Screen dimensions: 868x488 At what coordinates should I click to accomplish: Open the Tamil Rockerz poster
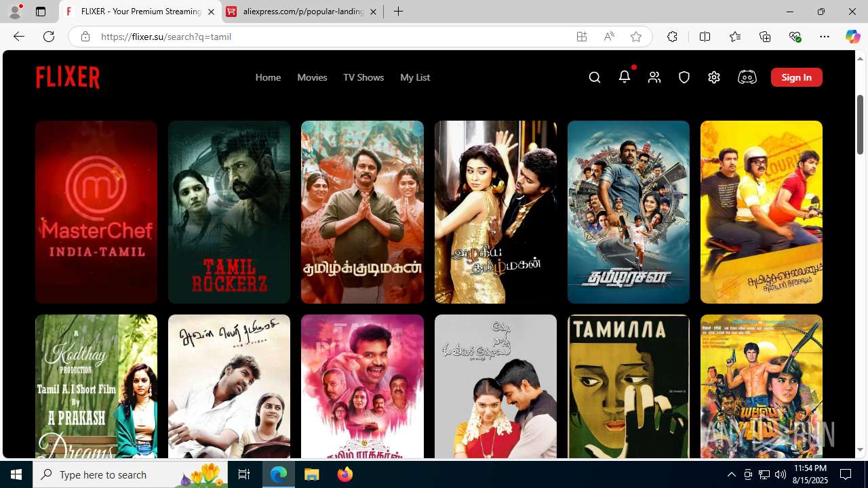[x=229, y=212]
